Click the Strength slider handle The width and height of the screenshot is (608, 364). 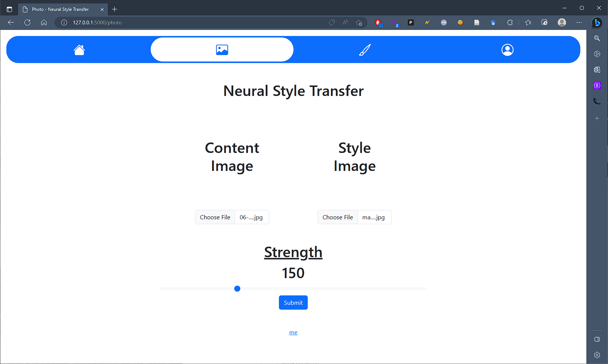click(237, 288)
